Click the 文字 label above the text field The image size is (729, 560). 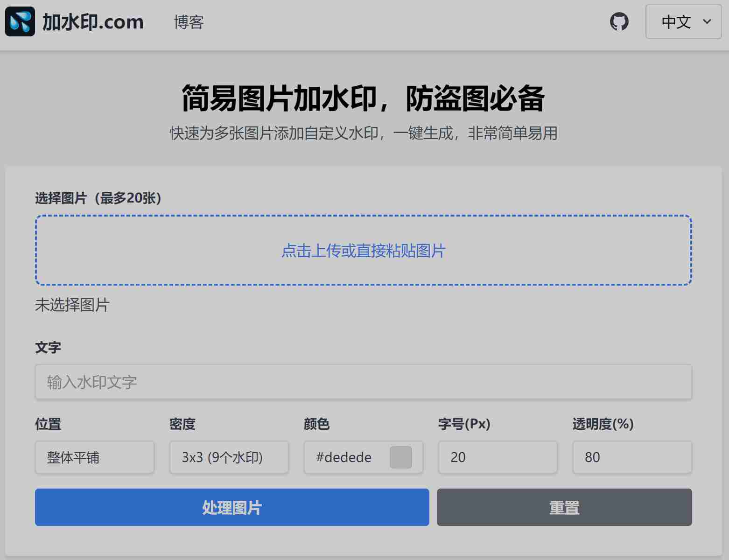(x=48, y=348)
